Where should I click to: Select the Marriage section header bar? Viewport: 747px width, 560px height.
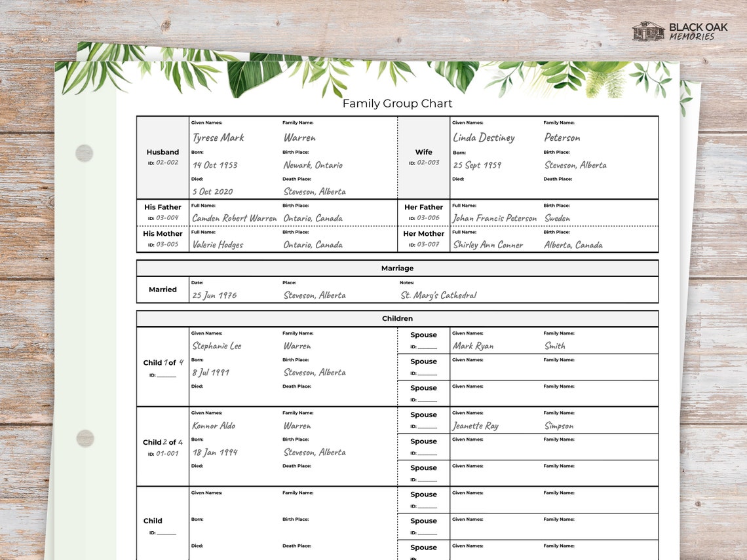tap(397, 268)
